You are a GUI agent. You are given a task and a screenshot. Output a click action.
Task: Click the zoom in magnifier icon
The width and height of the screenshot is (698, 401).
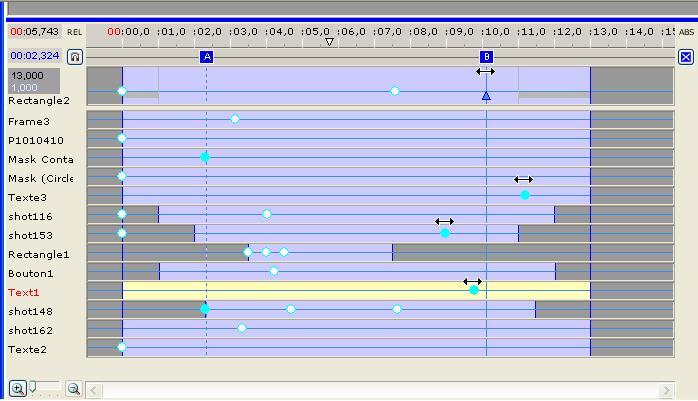(17, 388)
